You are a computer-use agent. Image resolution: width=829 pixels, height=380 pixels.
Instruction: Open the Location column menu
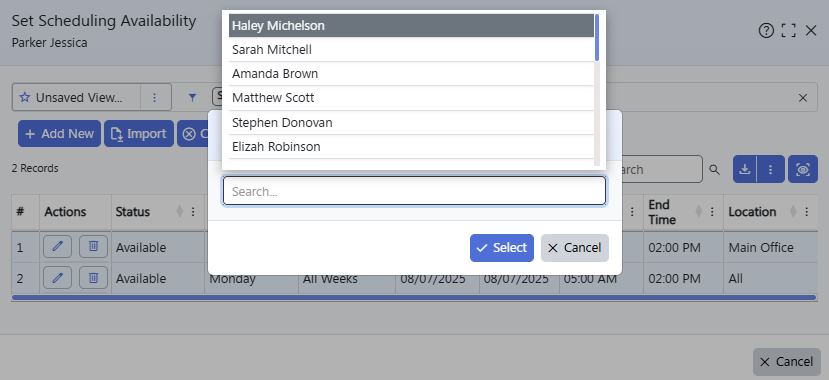[807, 211]
